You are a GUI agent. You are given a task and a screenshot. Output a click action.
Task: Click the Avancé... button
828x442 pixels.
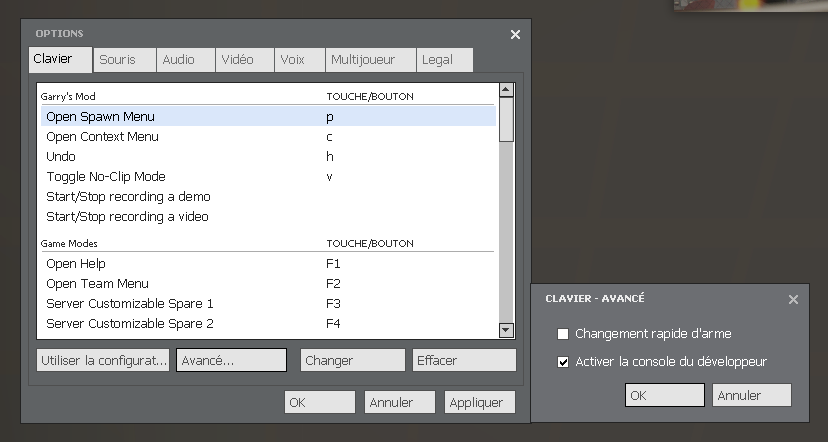pyautogui.click(x=231, y=360)
